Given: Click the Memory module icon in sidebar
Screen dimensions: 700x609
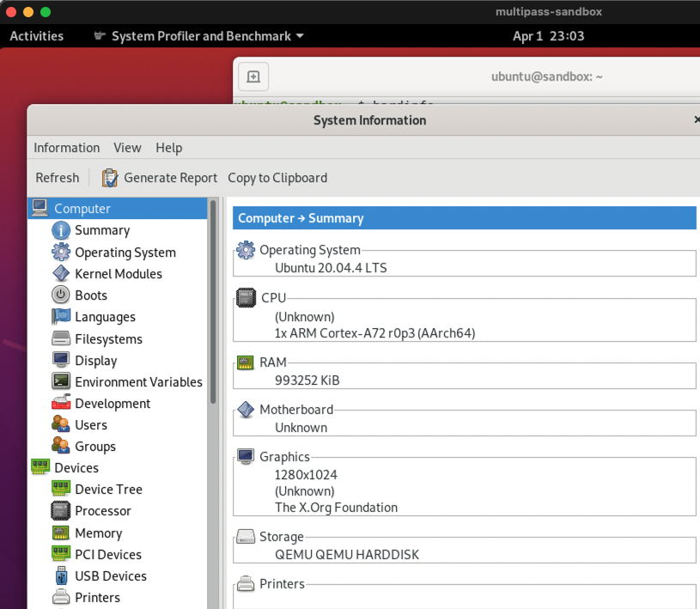Looking at the screenshot, I should 61,533.
